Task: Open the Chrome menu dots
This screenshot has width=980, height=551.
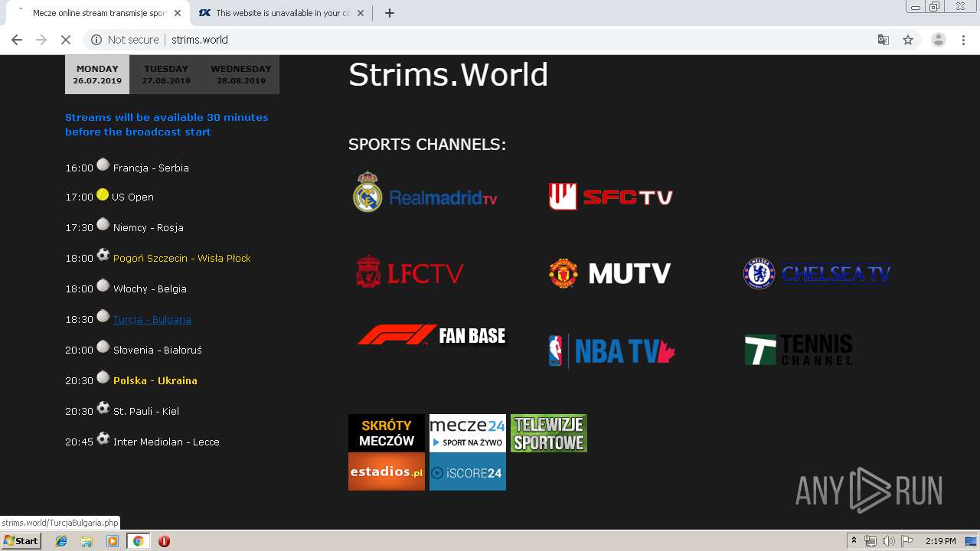Action: [963, 40]
